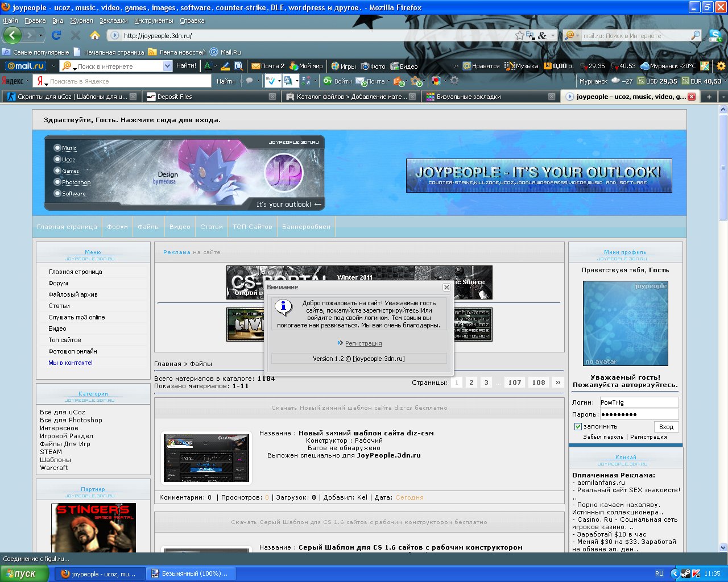Open the Yandex translate icon dropdown
This screenshot has width=728, height=582.
click(296, 81)
